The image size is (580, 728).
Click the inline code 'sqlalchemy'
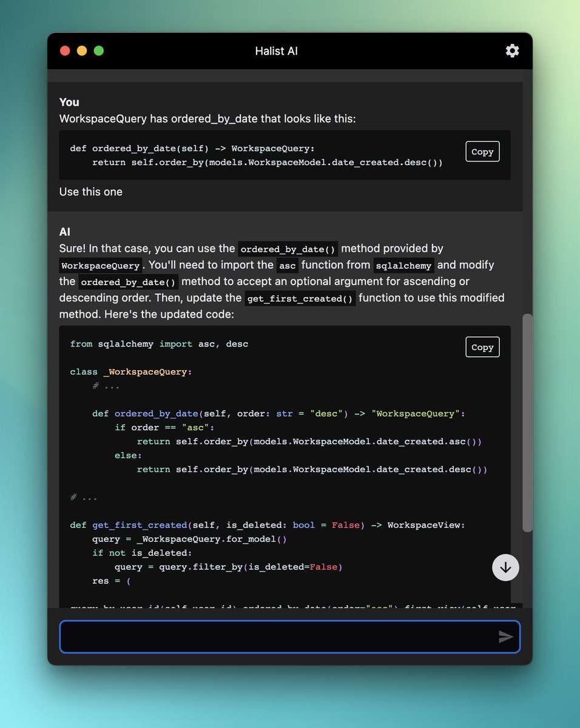(403, 265)
